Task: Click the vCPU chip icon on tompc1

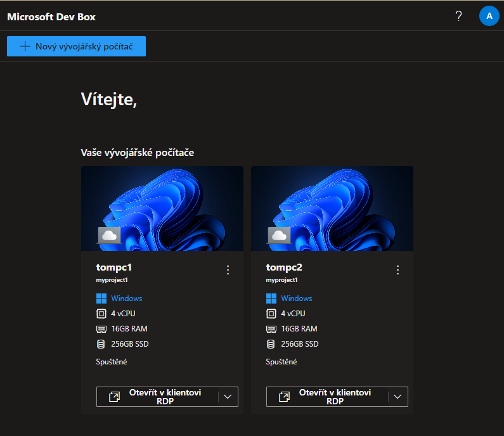Action: (x=101, y=314)
